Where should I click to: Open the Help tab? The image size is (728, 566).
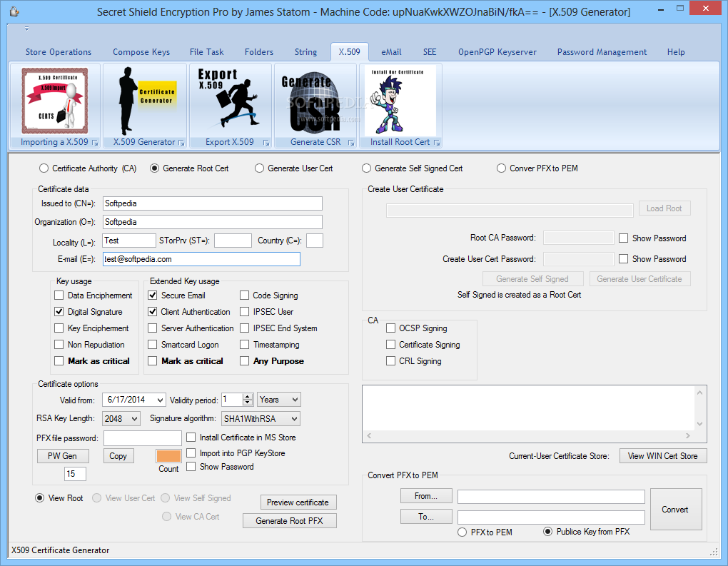676,52
